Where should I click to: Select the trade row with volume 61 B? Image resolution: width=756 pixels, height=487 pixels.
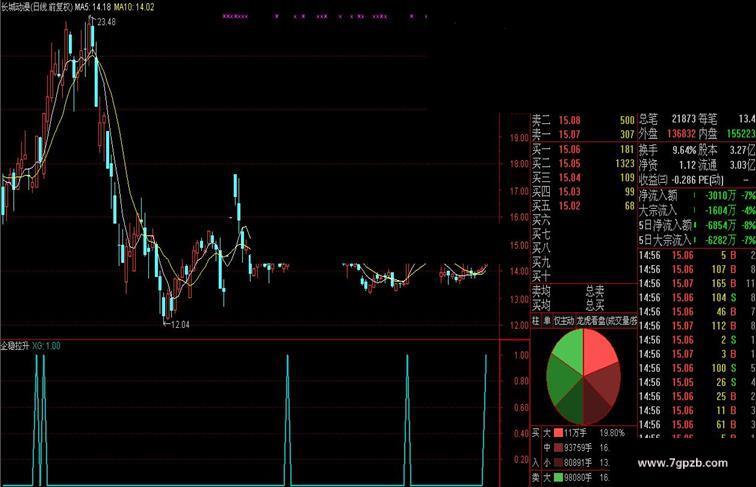tap(697, 425)
